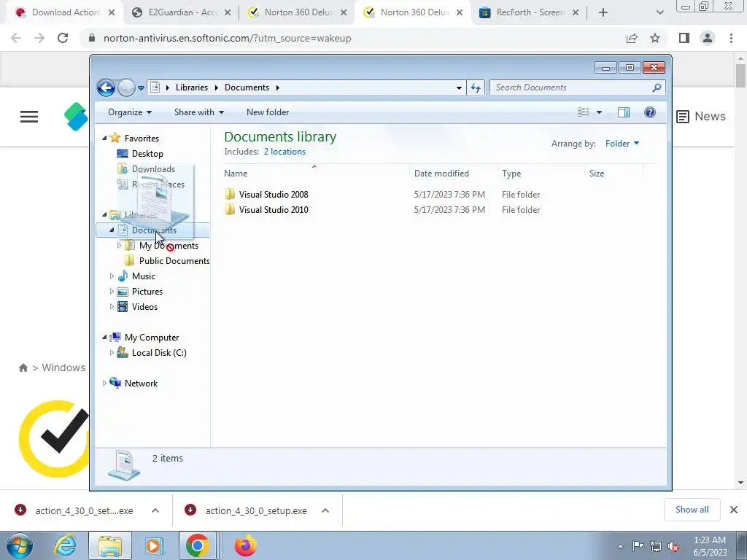Select the Visual Studio 2010 folder
The image size is (747, 560).
point(274,209)
